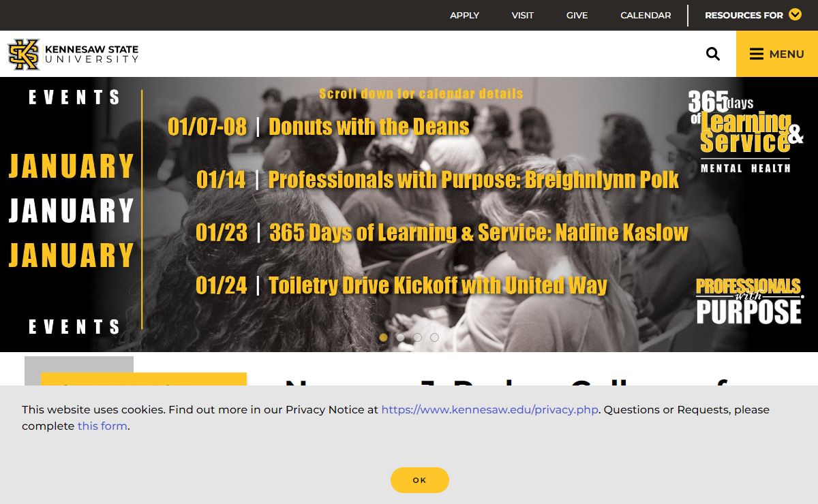
Task: Click OK to accept cookies
Action: tap(420, 480)
